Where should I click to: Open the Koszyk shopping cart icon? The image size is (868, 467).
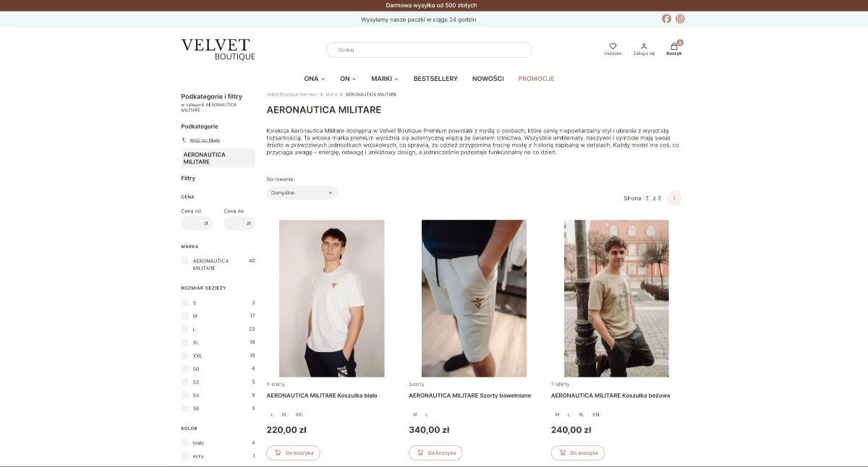coord(674,46)
